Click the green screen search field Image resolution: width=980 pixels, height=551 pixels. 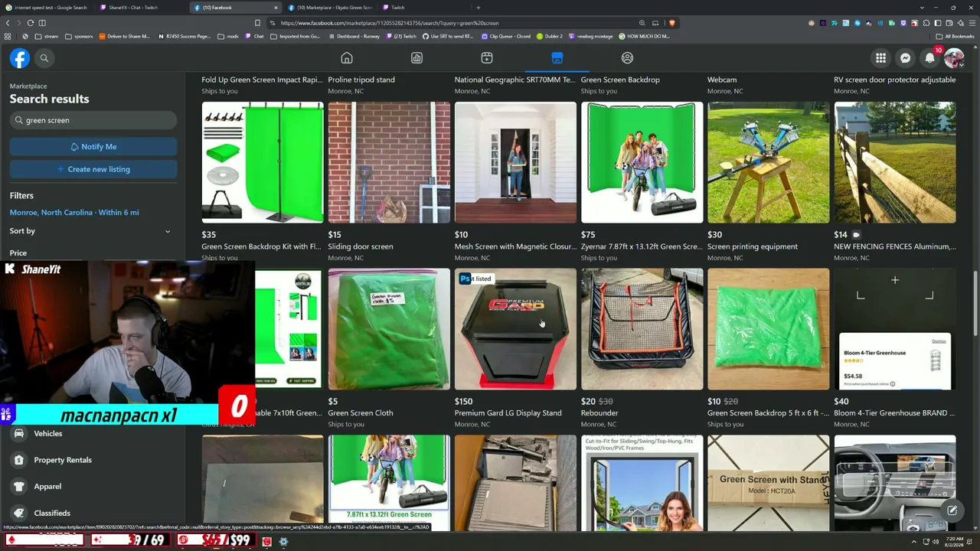point(93,120)
